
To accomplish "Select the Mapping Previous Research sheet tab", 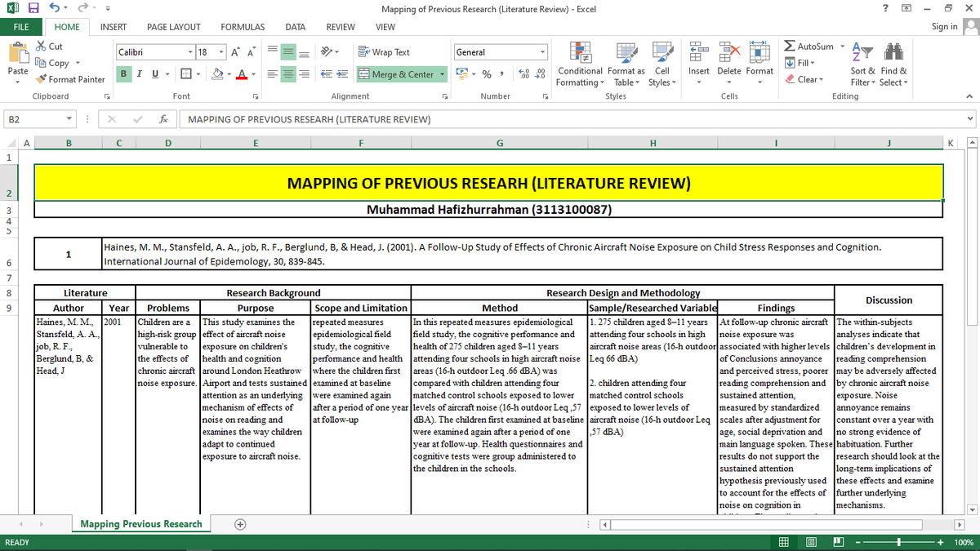I will [141, 524].
